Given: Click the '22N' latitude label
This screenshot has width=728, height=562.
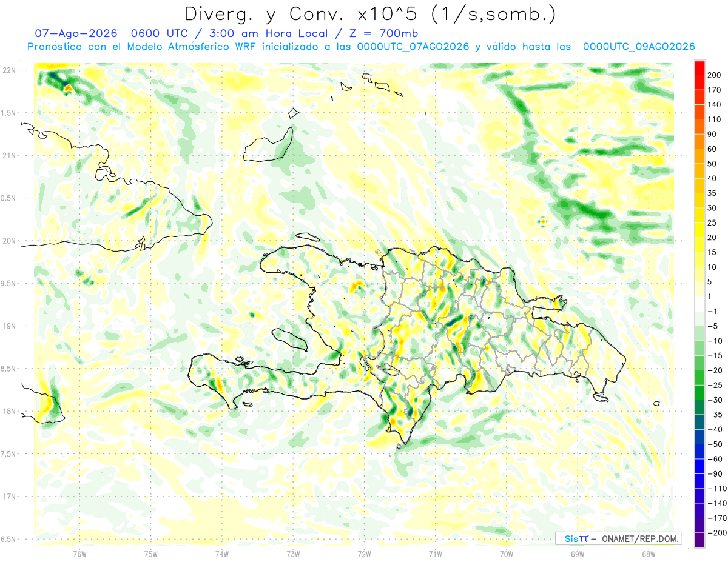Looking at the screenshot, I should coord(9,70).
